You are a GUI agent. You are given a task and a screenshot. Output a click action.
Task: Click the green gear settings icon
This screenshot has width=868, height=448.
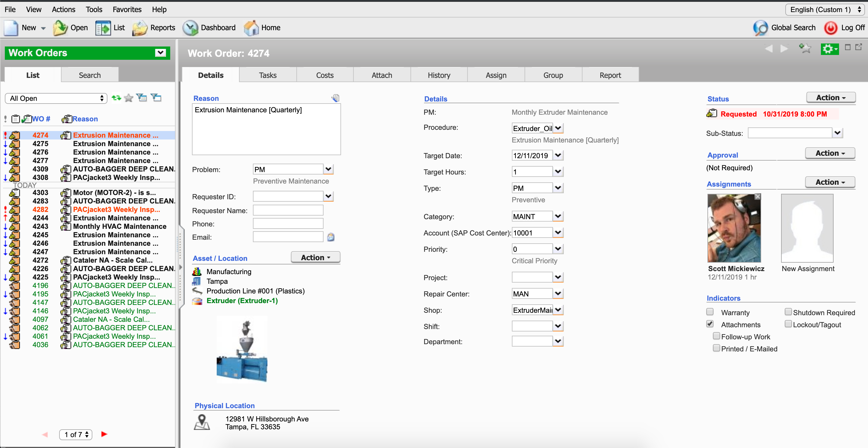point(829,49)
